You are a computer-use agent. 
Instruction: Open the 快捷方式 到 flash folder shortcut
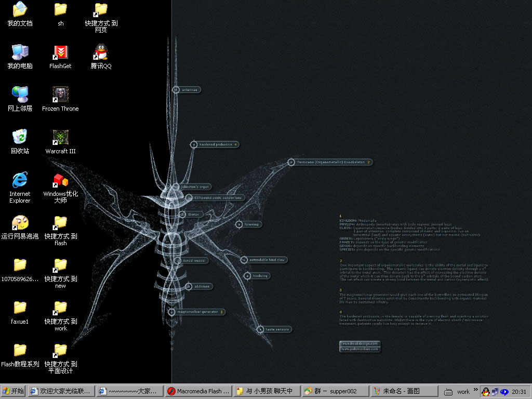point(60,230)
